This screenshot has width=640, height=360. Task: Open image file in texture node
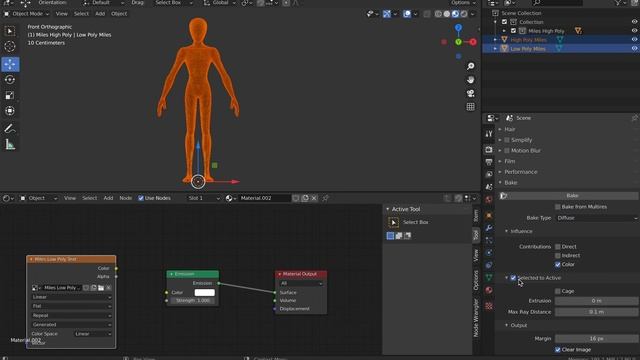pos(101,288)
